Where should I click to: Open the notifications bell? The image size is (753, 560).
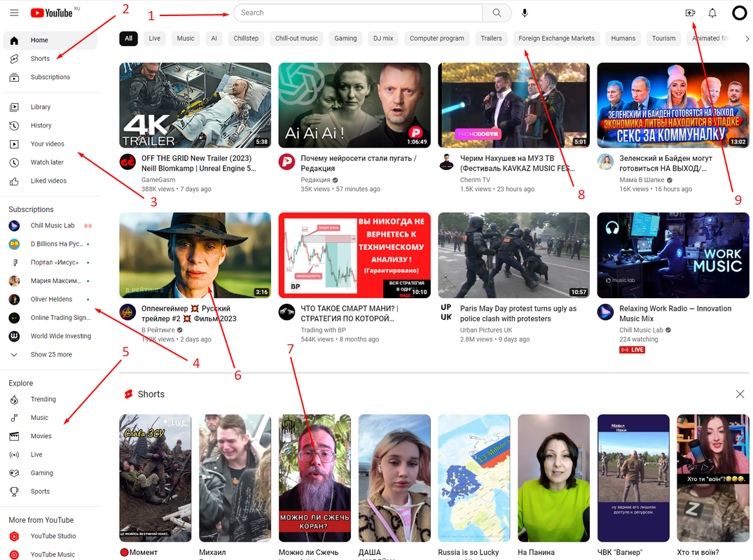click(712, 13)
